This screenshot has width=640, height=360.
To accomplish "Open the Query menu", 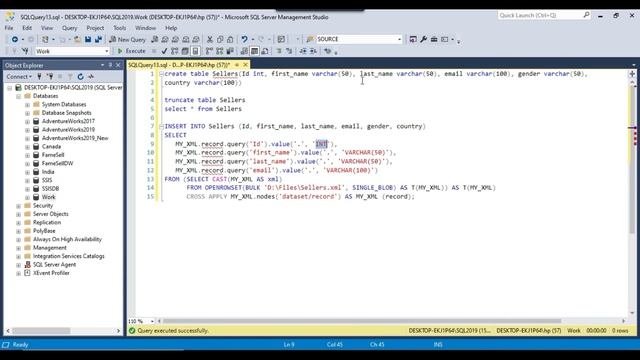I will 69,28.
